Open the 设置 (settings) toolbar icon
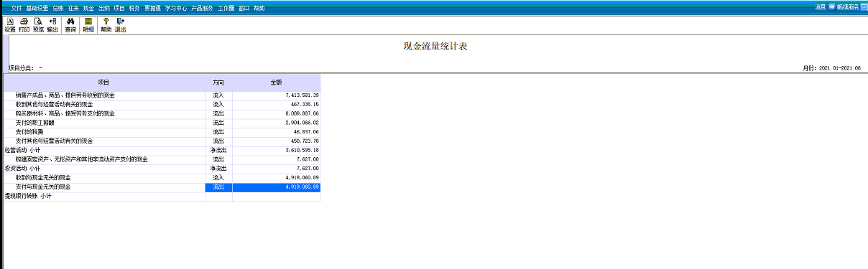 pyautogui.click(x=9, y=25)
